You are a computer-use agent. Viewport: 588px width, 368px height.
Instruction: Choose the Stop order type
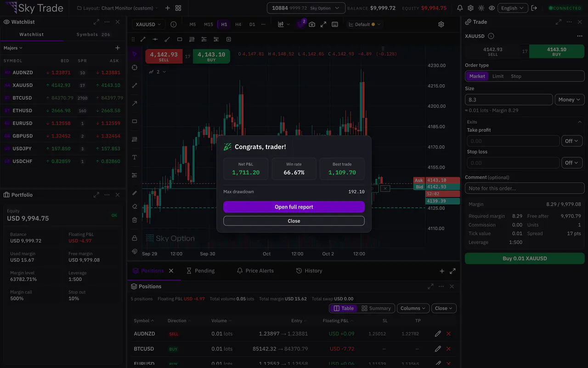coord(516,76)
